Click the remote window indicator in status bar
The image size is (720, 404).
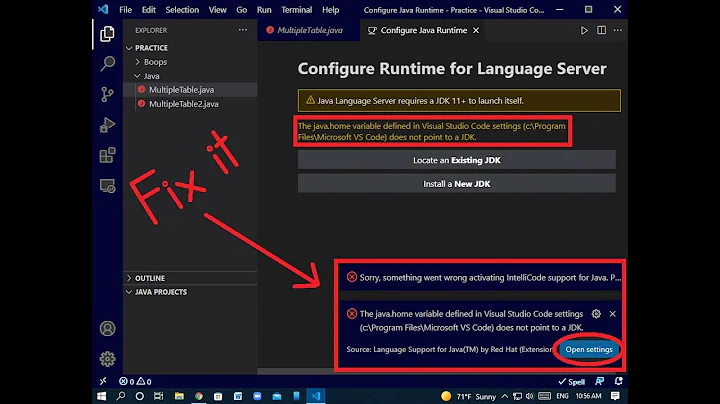click(103, 381)
